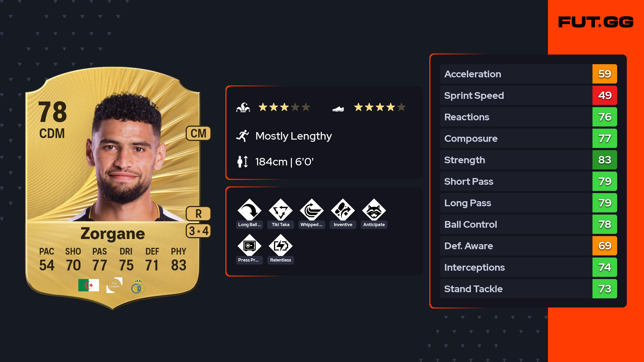This screenshot has height=362, width=644.
Task: Click the Anticipate raccoon icon
Action: (x=374, y=210)
